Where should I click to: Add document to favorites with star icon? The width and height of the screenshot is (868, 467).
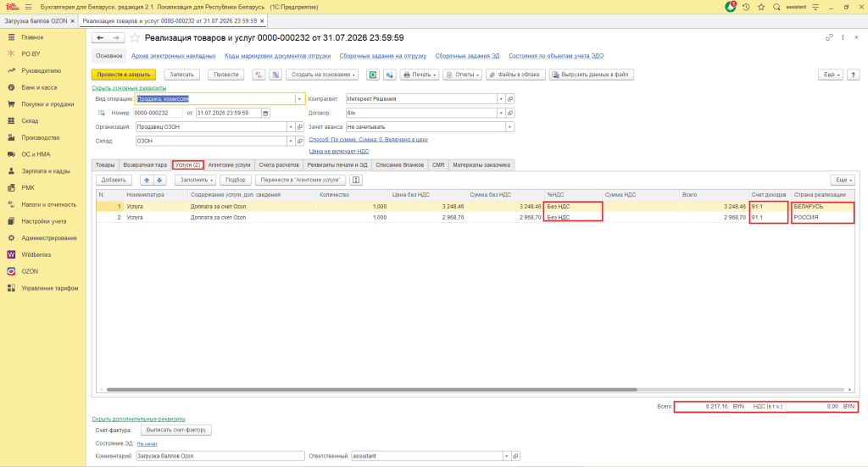point(135,37)
